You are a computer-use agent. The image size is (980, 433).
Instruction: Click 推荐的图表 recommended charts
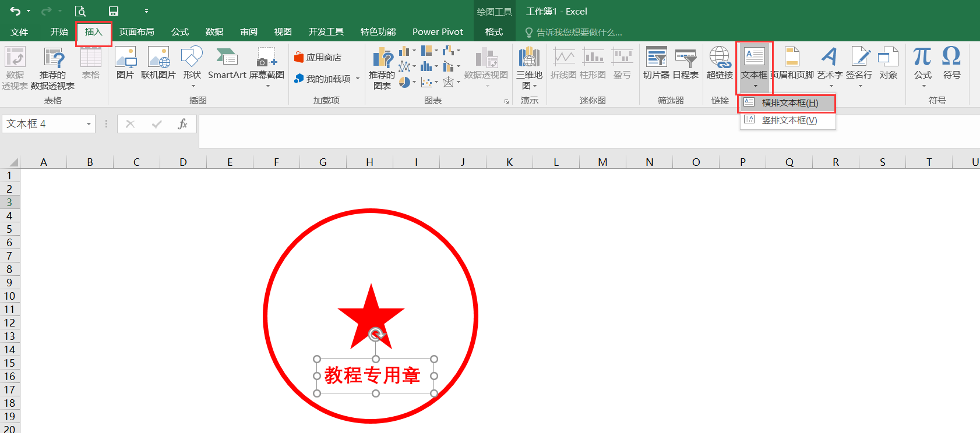(x=382, y=68)
